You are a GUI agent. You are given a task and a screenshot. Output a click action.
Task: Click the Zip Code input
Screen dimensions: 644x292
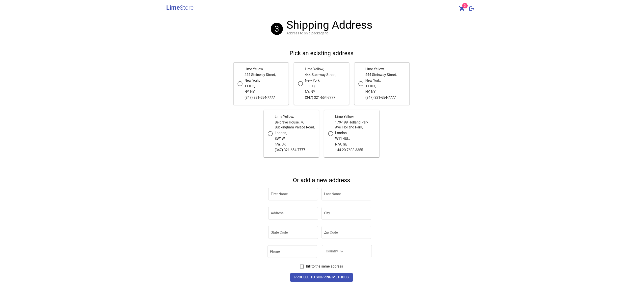click(346, 232)
